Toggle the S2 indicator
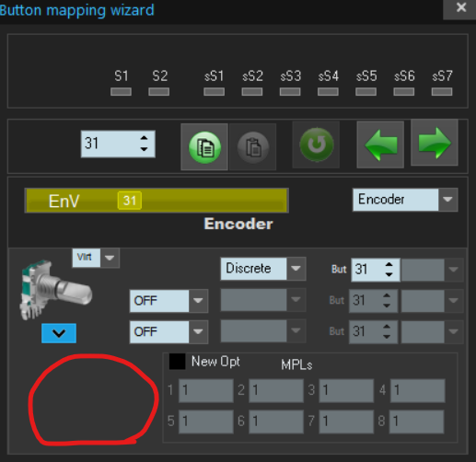 tap(159, 92)
